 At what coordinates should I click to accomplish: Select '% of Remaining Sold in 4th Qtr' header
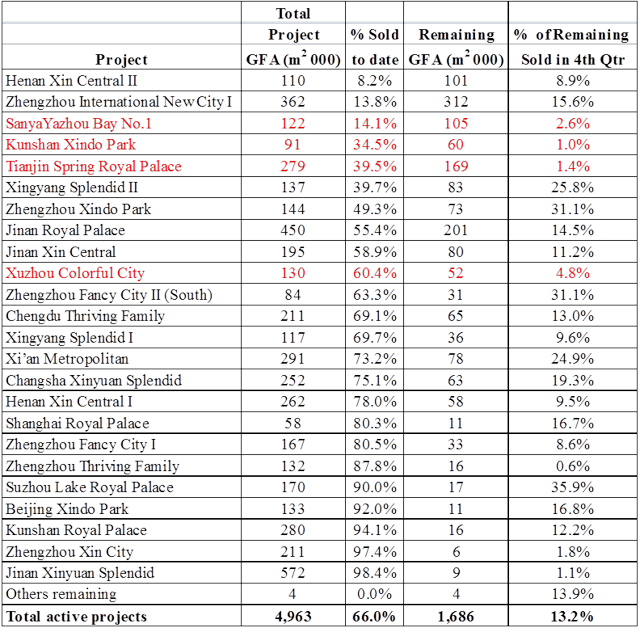pyautogui.click(x=573, y=47)
